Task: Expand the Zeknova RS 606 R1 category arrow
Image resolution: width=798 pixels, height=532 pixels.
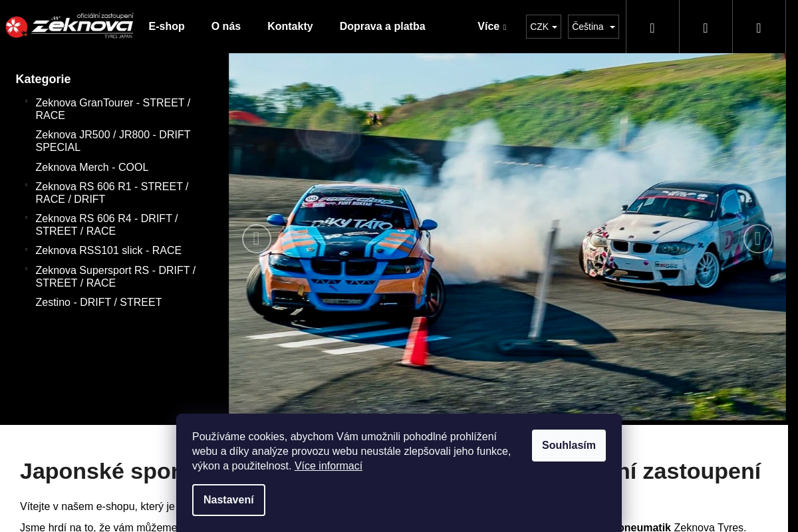Action: (x=26, y=186)
